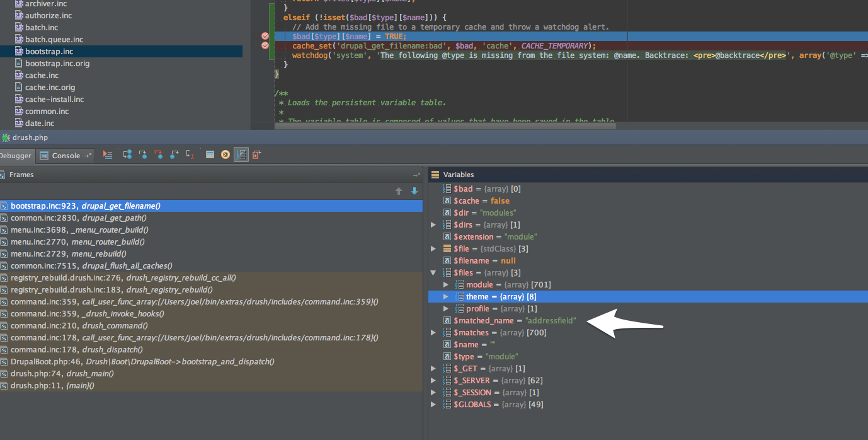The height and width of the screenshot is (440, 868).
Task: Click the orange @ debugger toolbar icon
Action: coord(226,154)
